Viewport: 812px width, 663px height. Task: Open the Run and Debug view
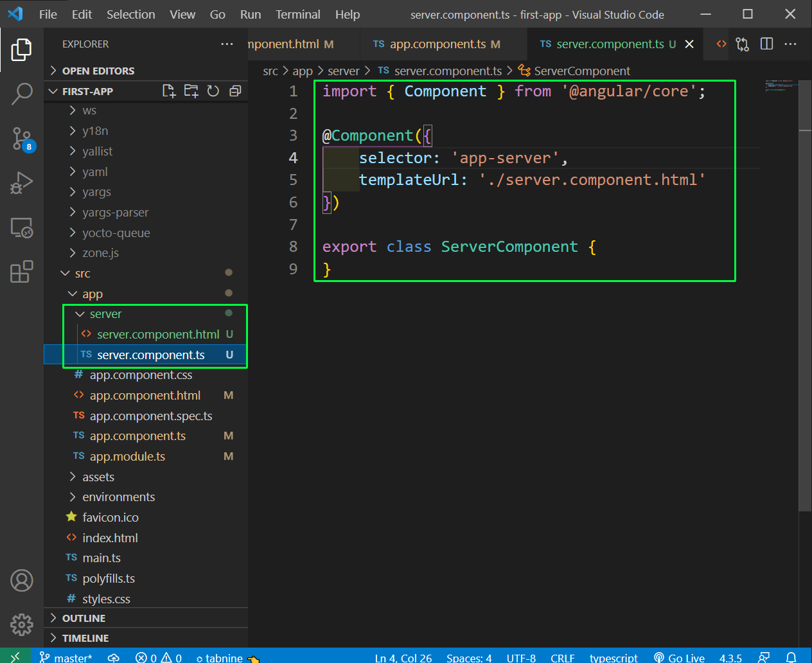point(21,183)
